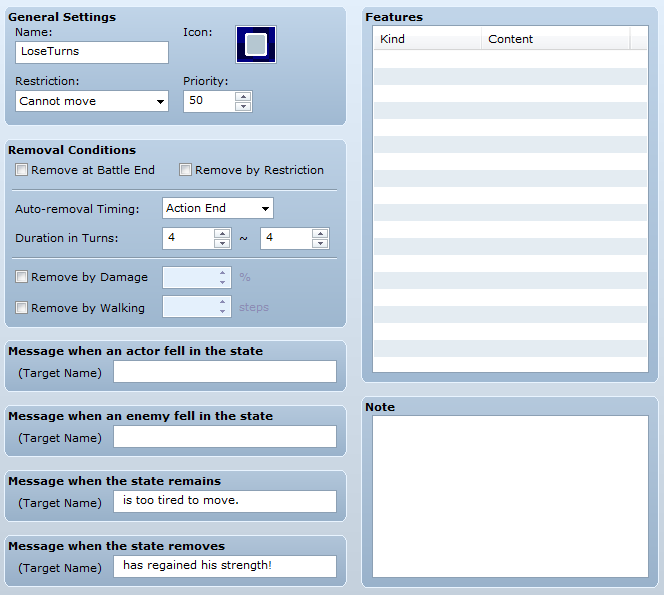Click inside the Note text area
This screenshot has height=595, width=664.
point(510,496)
